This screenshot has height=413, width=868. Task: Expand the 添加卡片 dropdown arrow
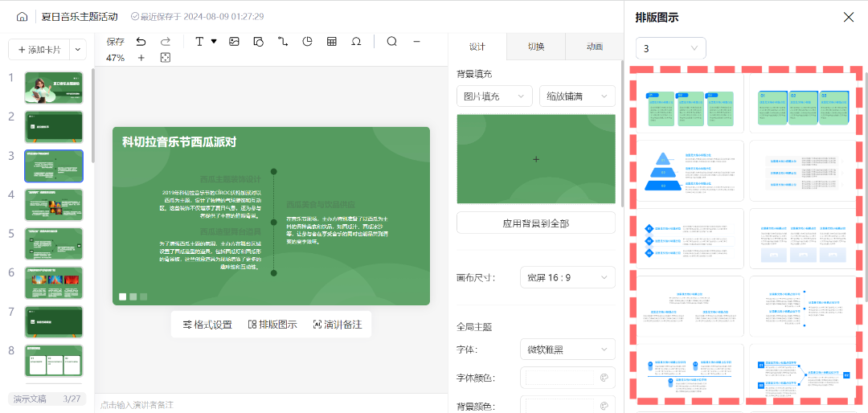[x=77, y=50]
